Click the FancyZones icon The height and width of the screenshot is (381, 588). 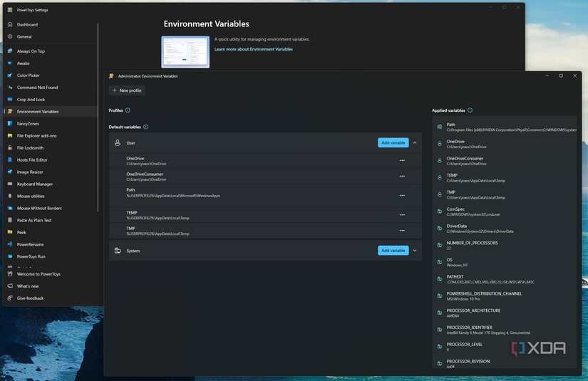[10, 124]
